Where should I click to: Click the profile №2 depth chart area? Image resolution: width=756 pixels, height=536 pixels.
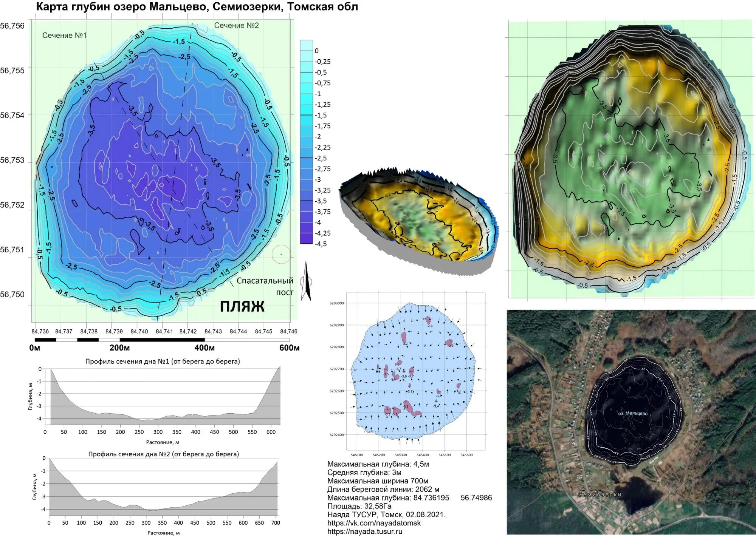click(164, 487)
